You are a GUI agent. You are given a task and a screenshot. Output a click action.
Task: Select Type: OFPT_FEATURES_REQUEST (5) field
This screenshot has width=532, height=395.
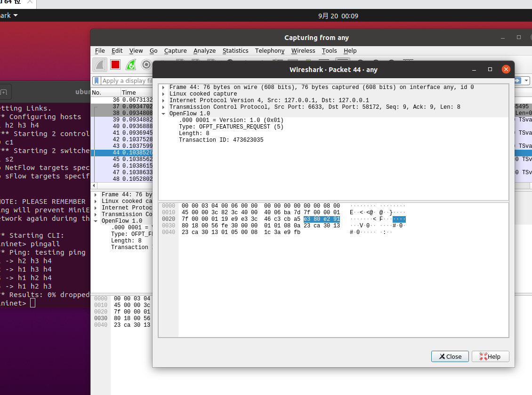tap(231, 127)
